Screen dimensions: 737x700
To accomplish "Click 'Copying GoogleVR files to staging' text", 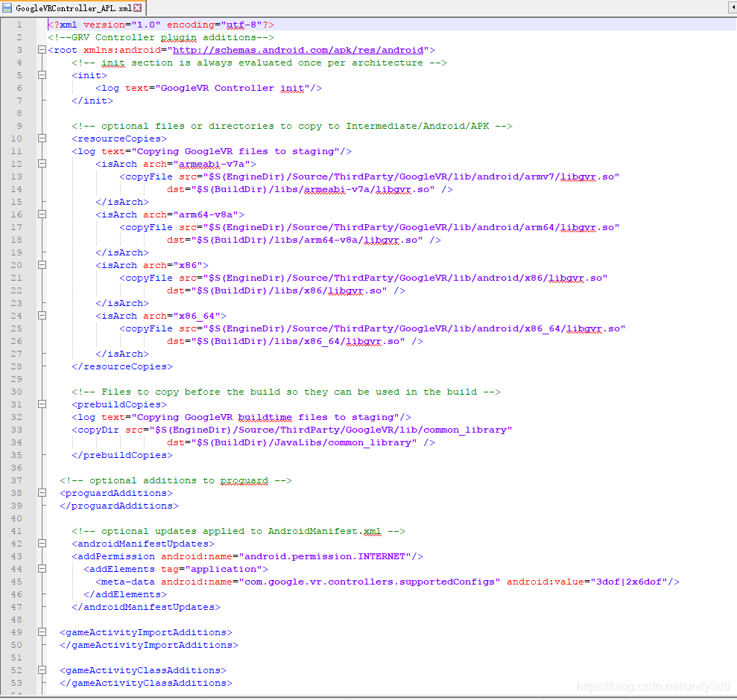I will (x=235, y=152).
